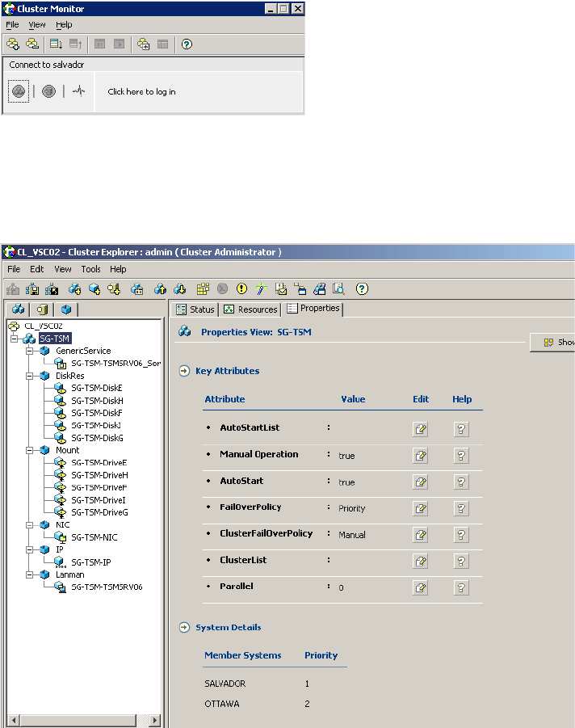Click Query magnifier icon in Explorer toolbar
The width and height of the screenshot is (575, 728).
(338, 289)
